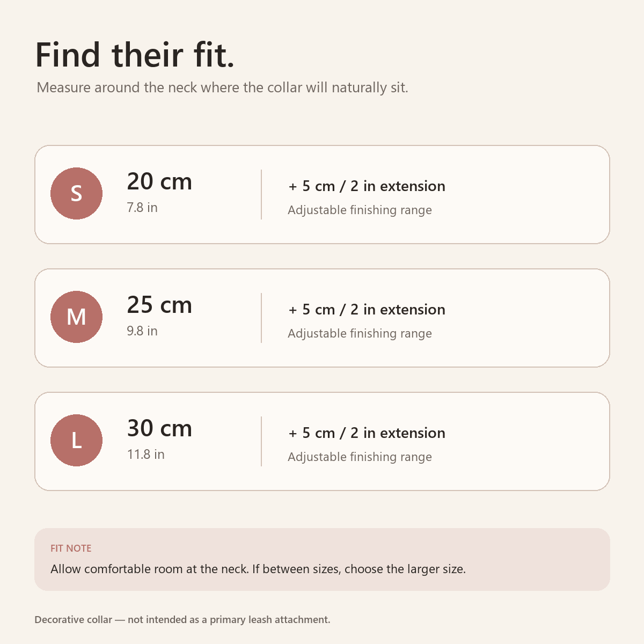
Task: Select the 25 cm measurement text
Action: point(159,305)
